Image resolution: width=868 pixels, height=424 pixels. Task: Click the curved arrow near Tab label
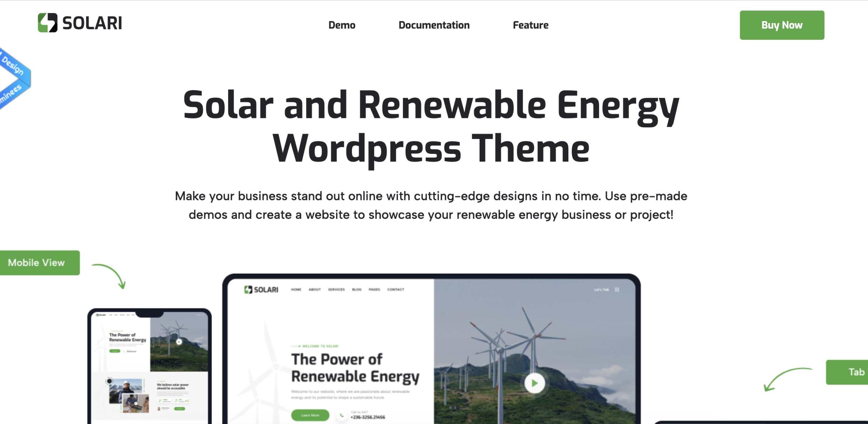tap(788, 379)
